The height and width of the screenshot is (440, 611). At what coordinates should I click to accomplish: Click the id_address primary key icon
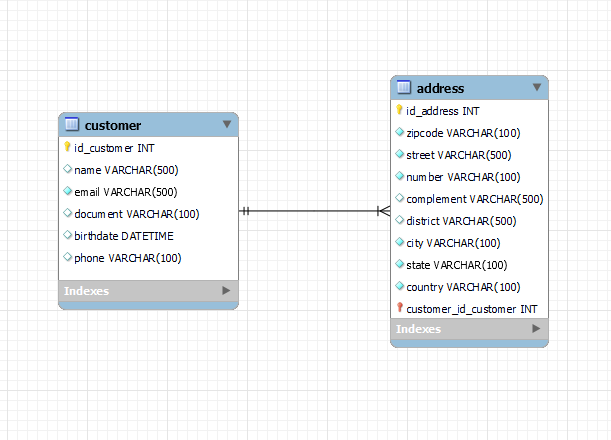click(399, 110)
